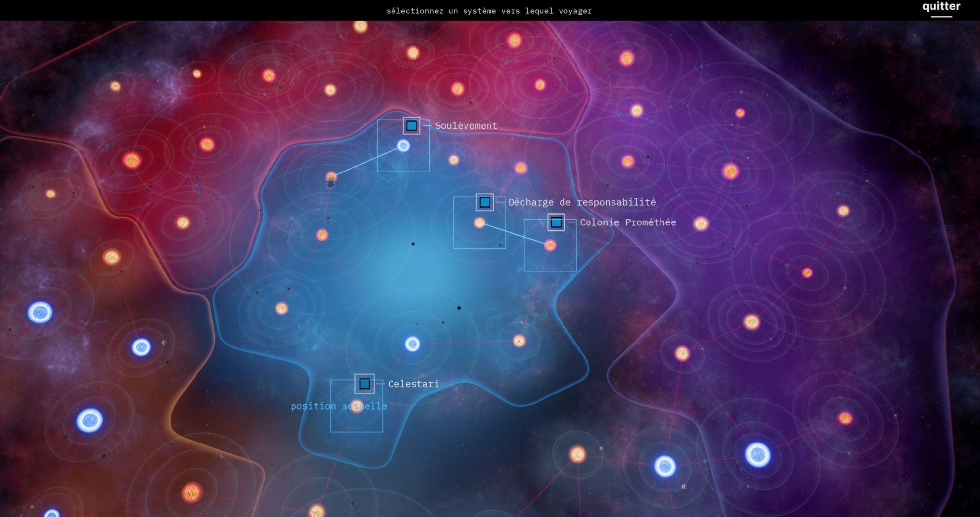This screenshot has width=980, height=517.
Task: Choose the star in the Décharge de responsabilité box
Action: coord(480,223)
